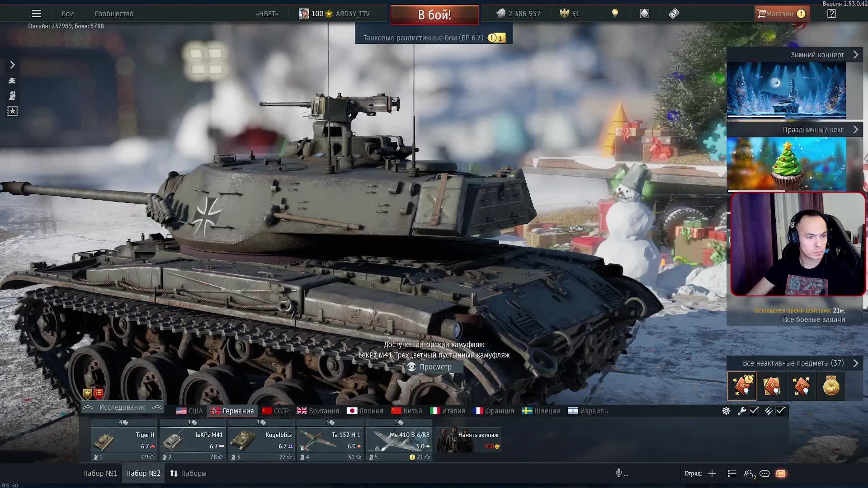Open the Зимний концерт event thumbnail
Viewport: 868px width, 488px height.
[x=786, y=90]
